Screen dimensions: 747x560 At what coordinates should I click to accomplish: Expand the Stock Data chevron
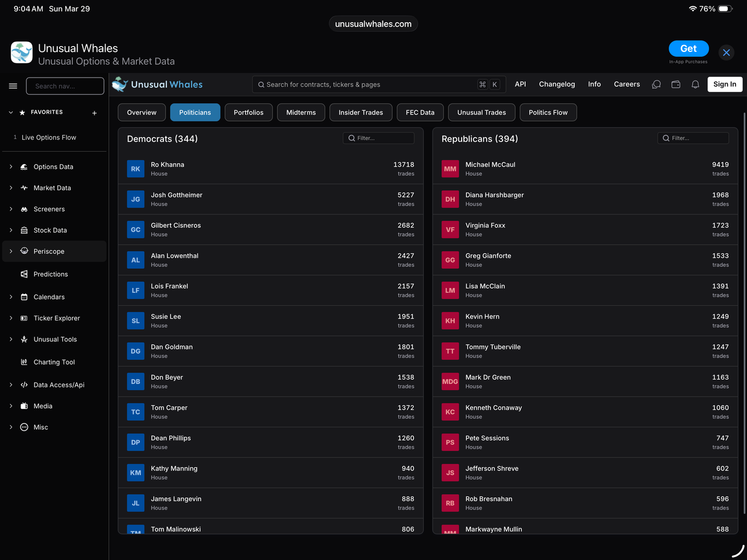tap(11, 230)
